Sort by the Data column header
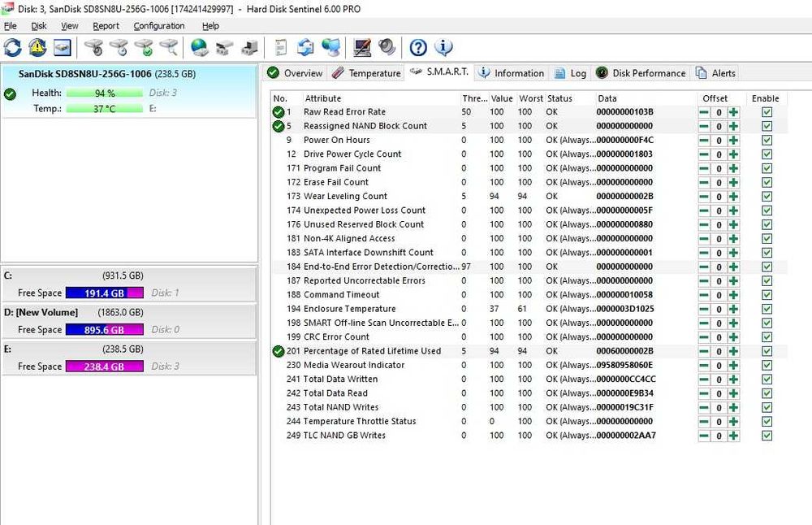Viewport: 812px width, 525px height. click(646, 98)
